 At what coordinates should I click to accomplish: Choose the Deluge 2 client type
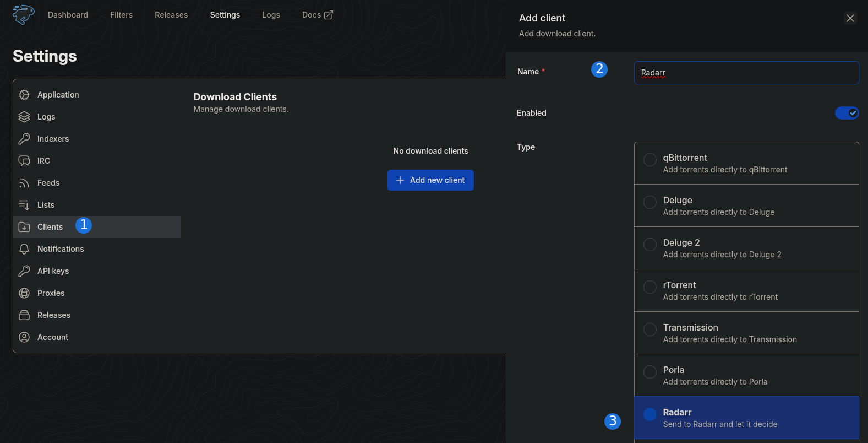(746, 248)
